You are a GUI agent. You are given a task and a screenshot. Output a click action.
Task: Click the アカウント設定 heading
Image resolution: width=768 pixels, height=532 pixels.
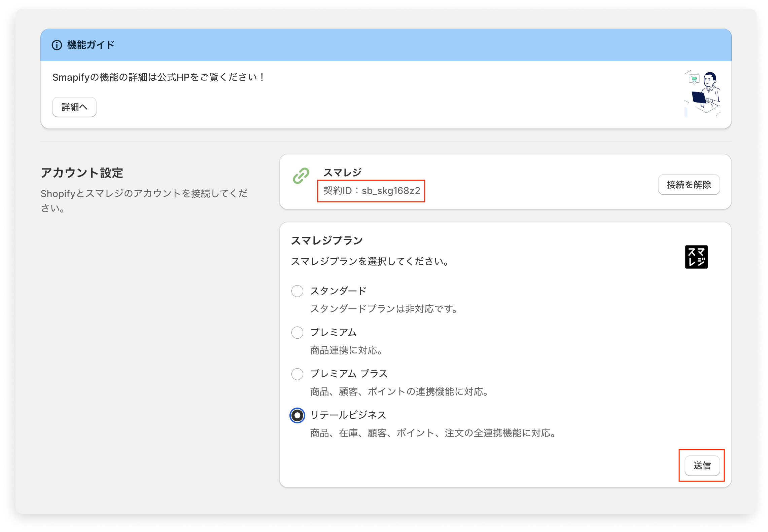point(82,173)
